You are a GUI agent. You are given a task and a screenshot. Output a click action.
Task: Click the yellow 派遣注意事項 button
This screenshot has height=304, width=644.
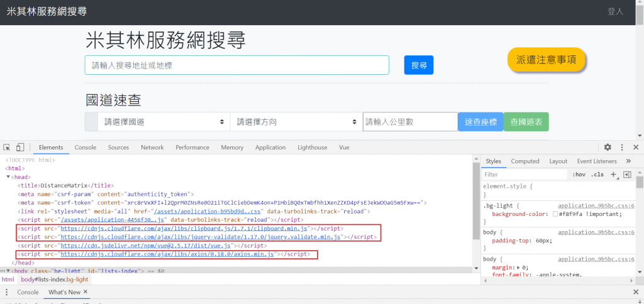(x=547, y=60)
